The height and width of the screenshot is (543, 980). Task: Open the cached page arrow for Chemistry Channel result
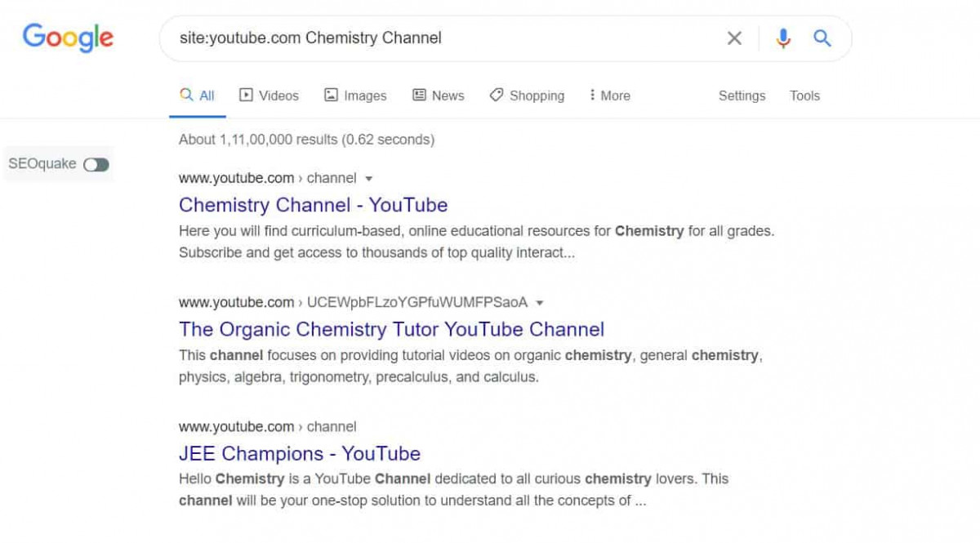pos(369,178)
